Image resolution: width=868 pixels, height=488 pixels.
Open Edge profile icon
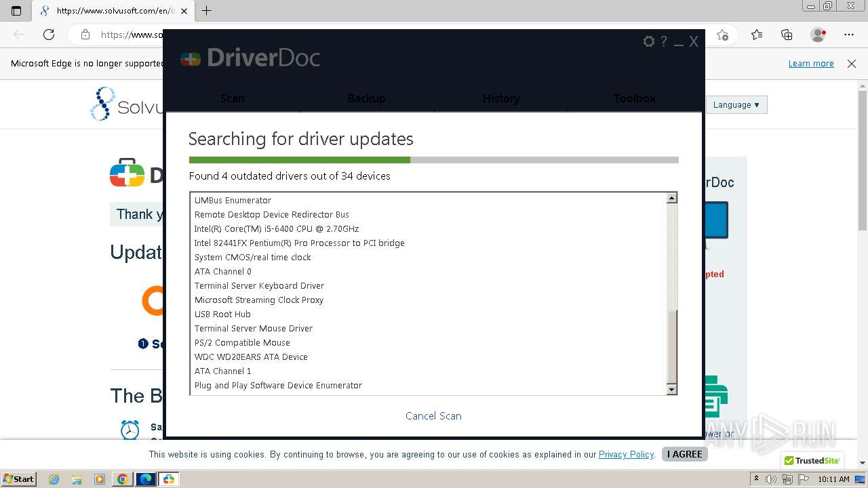(x=818, y=35)
